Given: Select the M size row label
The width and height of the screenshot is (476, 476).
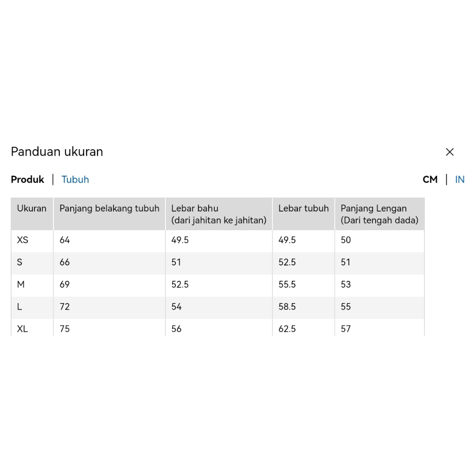Looking at the screenshot, I should pyautogui.click(x=21, y=284).
